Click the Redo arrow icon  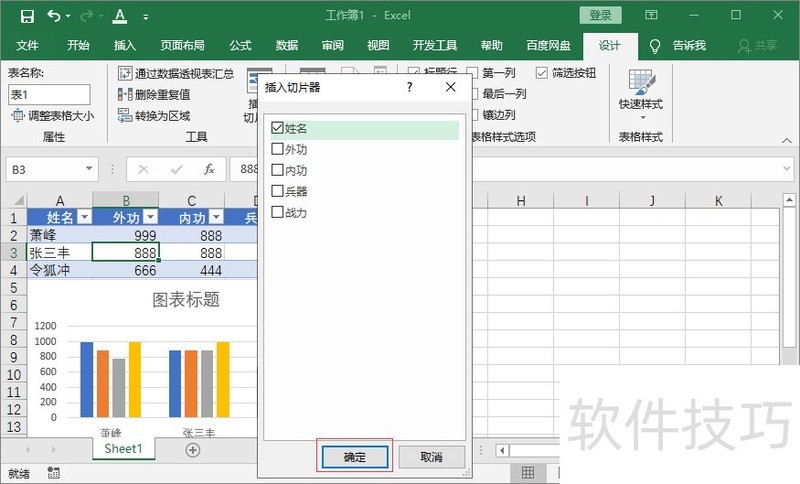tap(87, 16)
